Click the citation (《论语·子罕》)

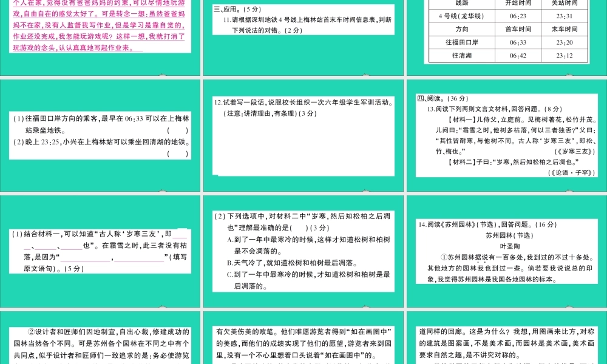pos(571,172)
